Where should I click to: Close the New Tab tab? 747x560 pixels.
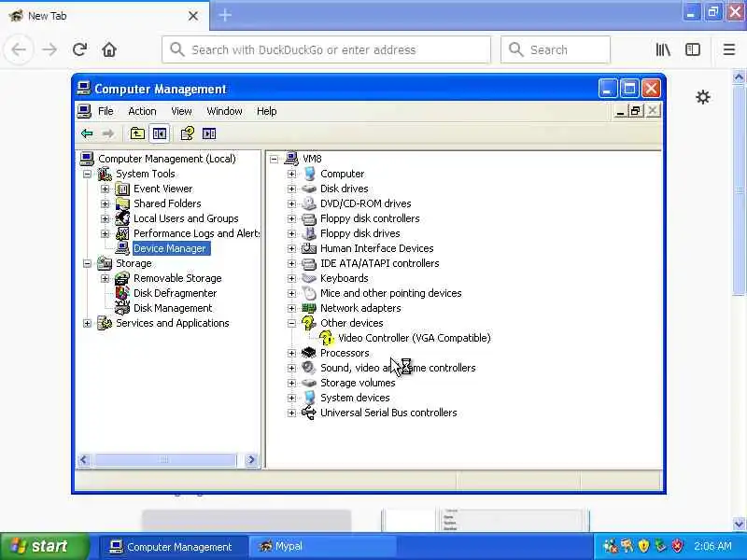coord(193,16)
